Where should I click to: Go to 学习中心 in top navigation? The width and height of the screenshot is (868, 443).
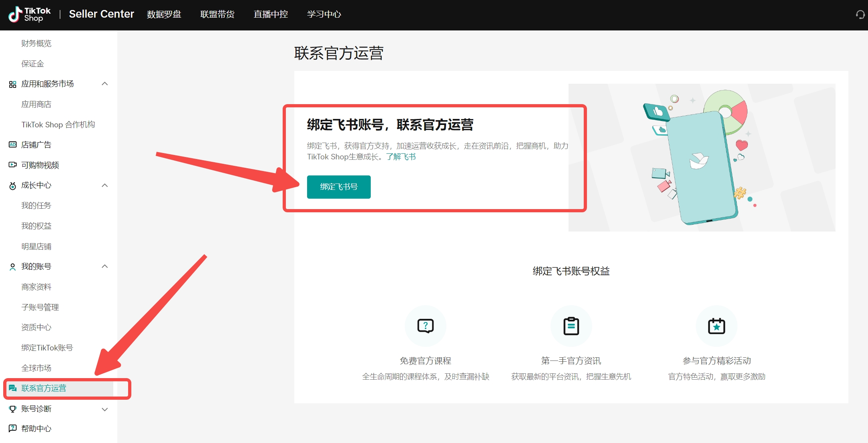(324, 14)
